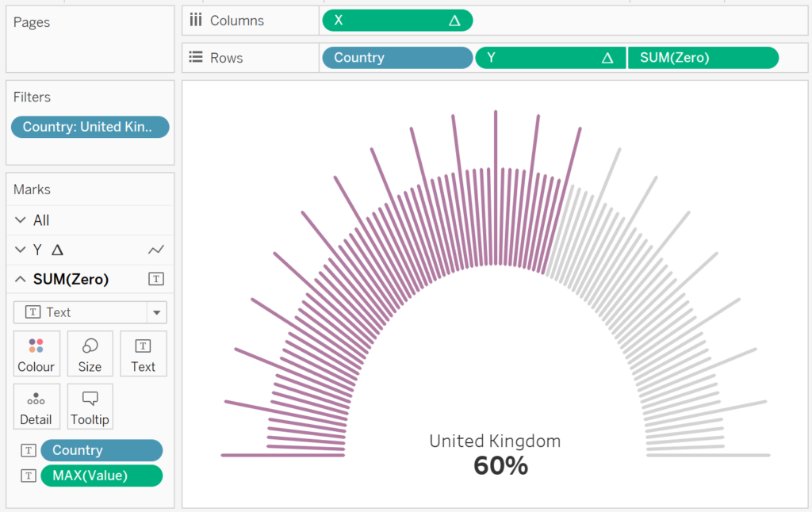Select the MAX(Value) pill in Marks card

101,476
